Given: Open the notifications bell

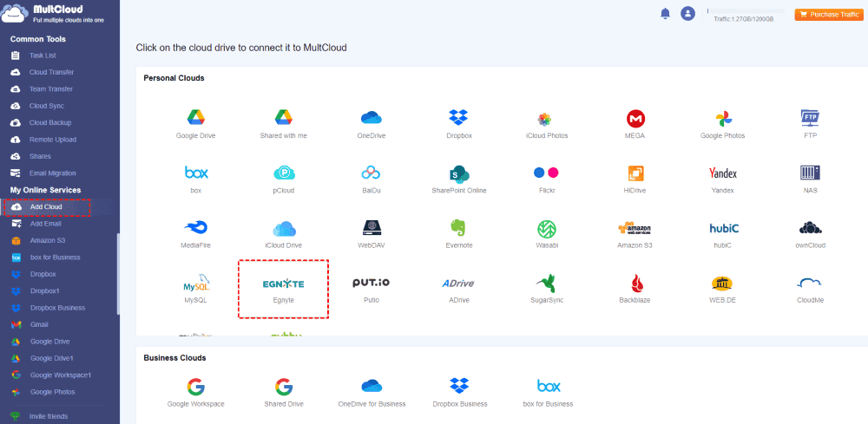Looking at the screenshot, I should pyautogui.click(x=665, y=14).
